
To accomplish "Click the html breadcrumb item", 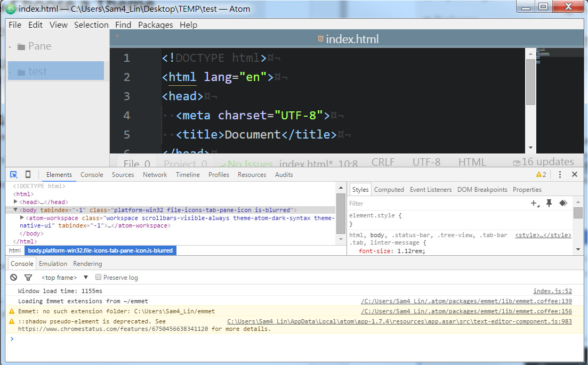I will click(x=15, y=250).
